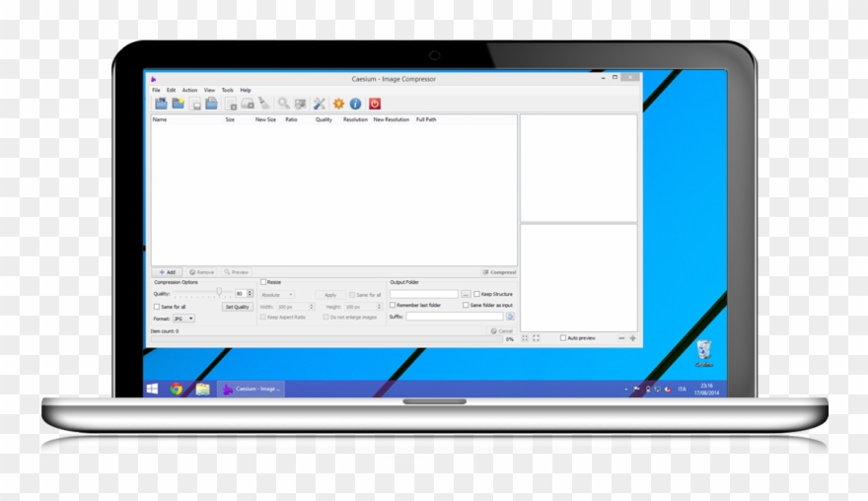The height and width of the screenshot is (501, 868).
Task: Launch Google Chrome from the taskbar
Action: [x=176, y=390]
